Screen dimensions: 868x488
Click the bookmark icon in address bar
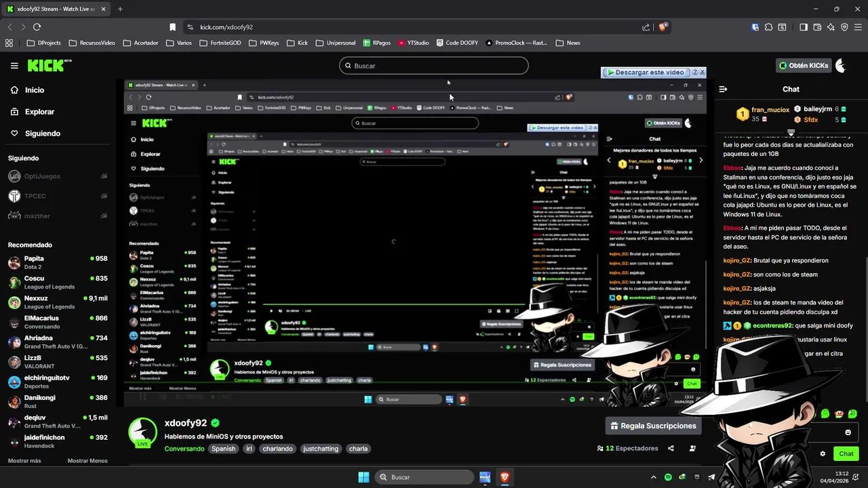point(172,27)
